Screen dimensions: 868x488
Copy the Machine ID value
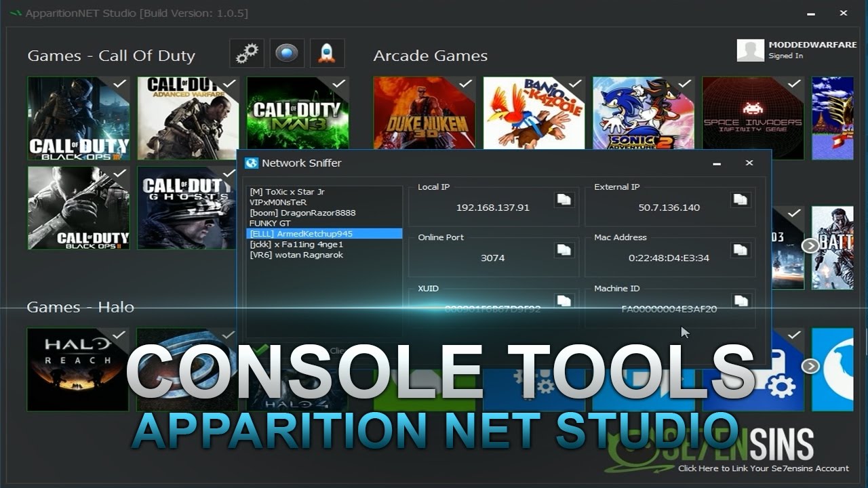click(741, 301)
